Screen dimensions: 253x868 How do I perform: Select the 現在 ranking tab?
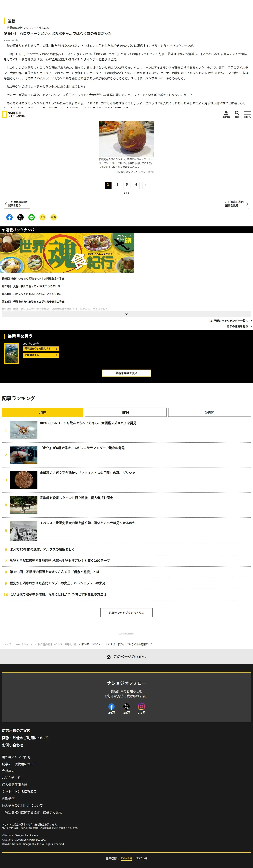[x=43, y=412]
